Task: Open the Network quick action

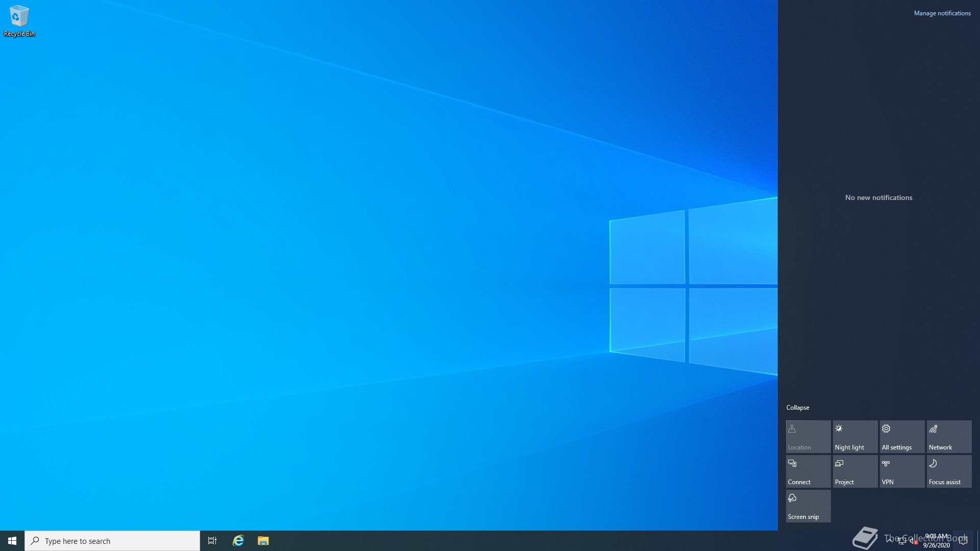Action: (949, 437)
